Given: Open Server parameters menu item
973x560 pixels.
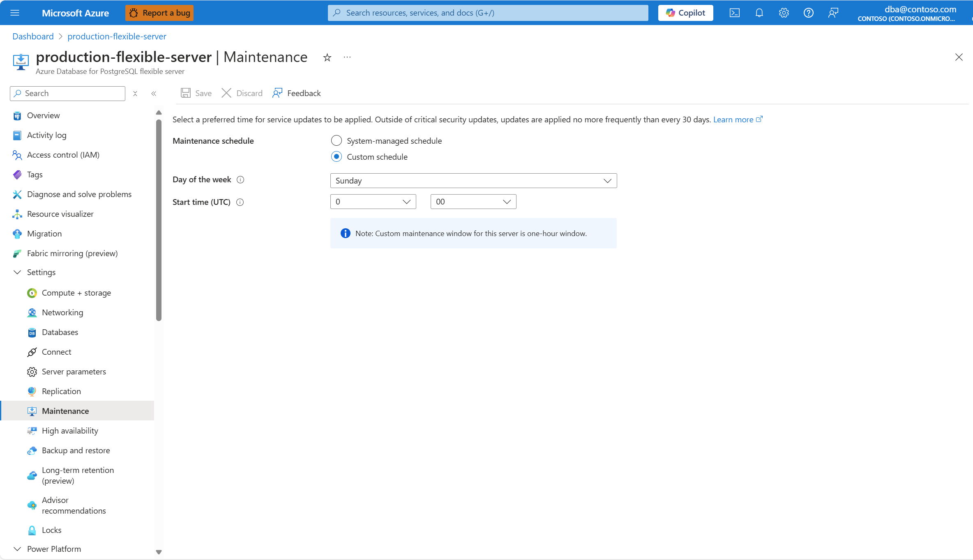Looking at the screenshot, I should (74, 372).
